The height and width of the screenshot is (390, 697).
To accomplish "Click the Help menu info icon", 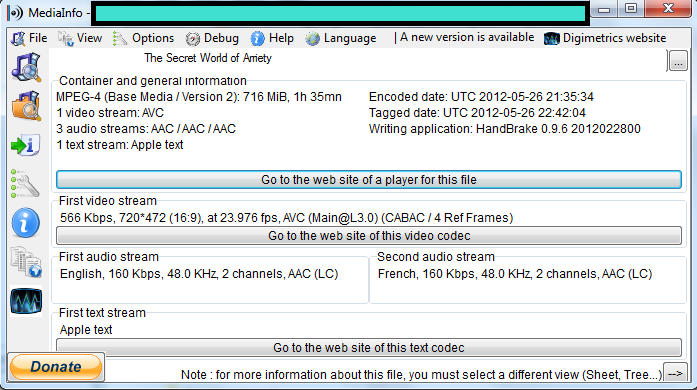I will [x=257, y=39].
